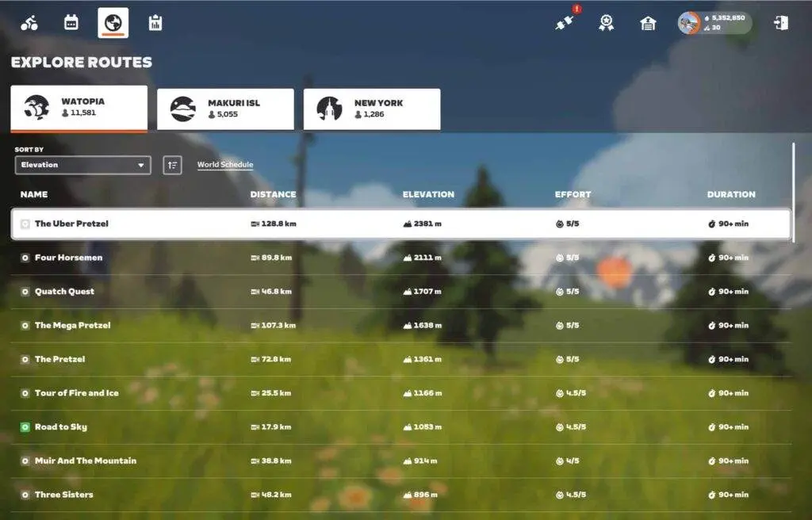Select the Road to Sky route name
Screen dimensions: 812x520
point(60,426)
